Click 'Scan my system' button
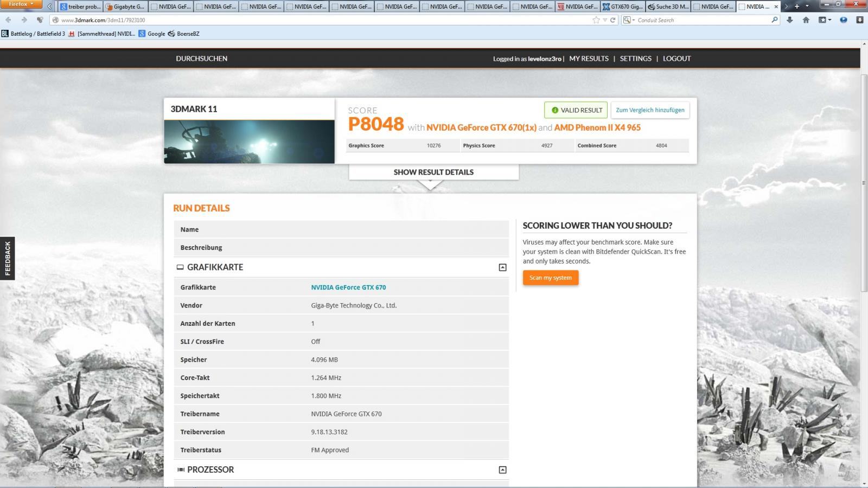 [551, 278]
